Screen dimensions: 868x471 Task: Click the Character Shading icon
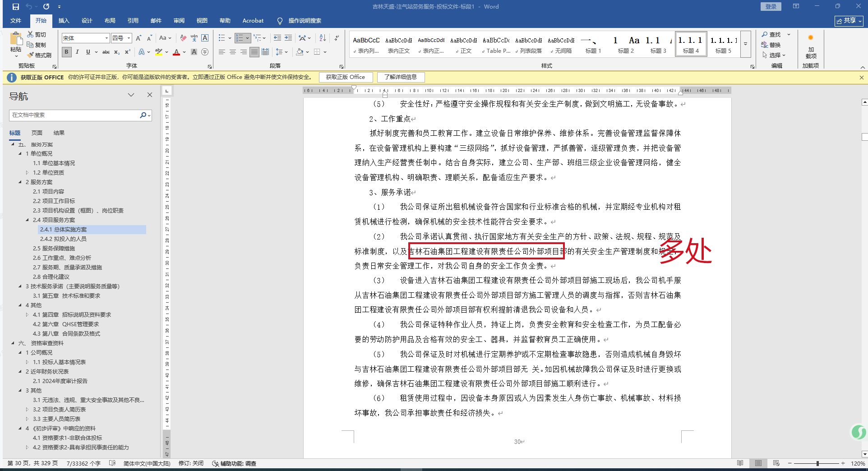tap(194, 52)
